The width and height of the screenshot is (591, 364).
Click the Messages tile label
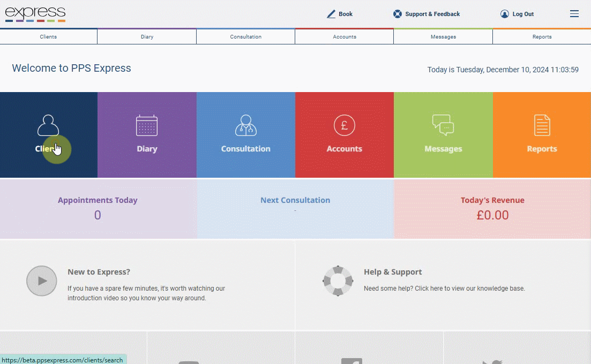click(x=443, y=149)
